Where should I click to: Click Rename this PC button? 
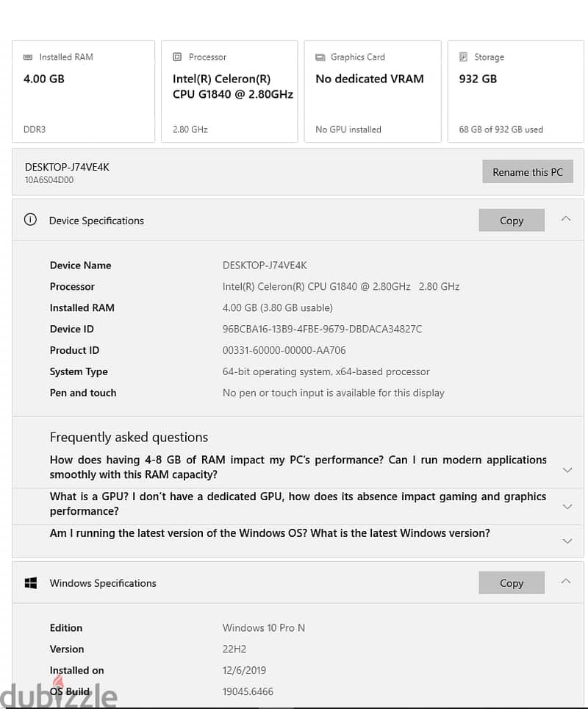pyautogui.click(x=528, y=172)
